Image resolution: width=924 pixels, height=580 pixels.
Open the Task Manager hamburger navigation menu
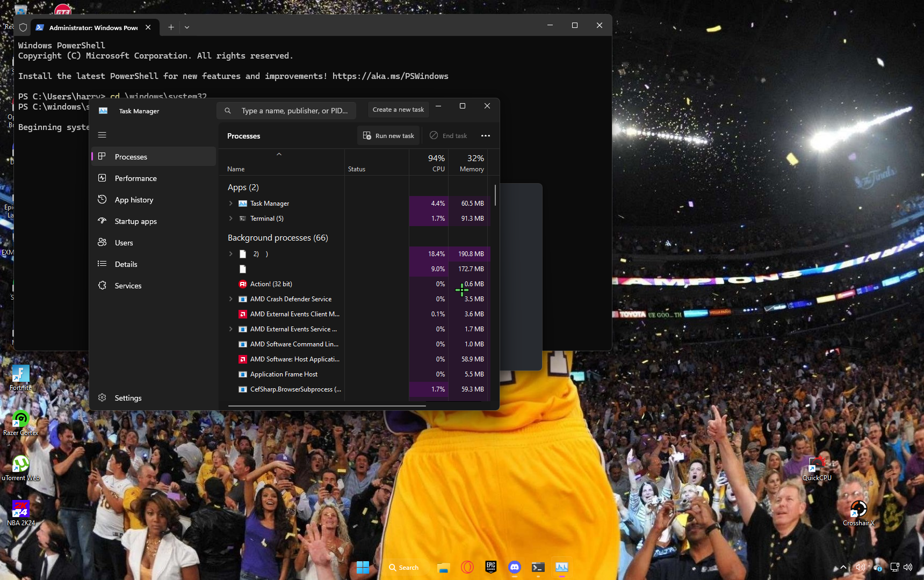click(x=102, y=135)
